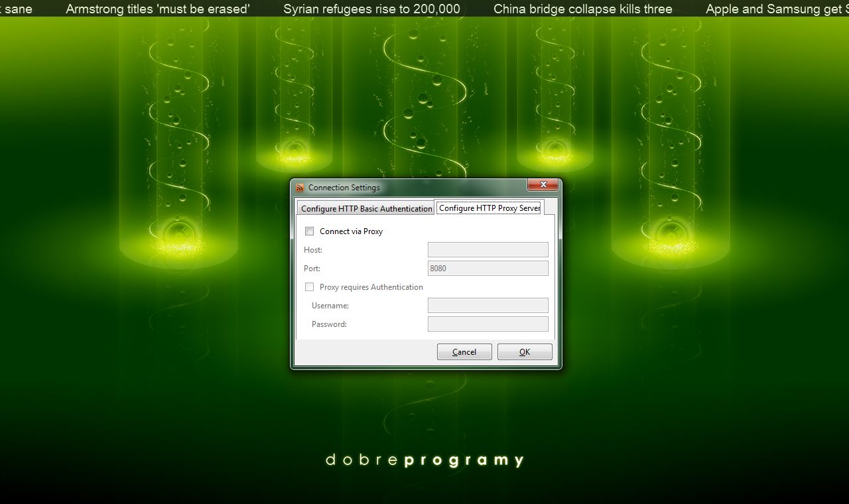Click the Host: label text

click(313, 250)
